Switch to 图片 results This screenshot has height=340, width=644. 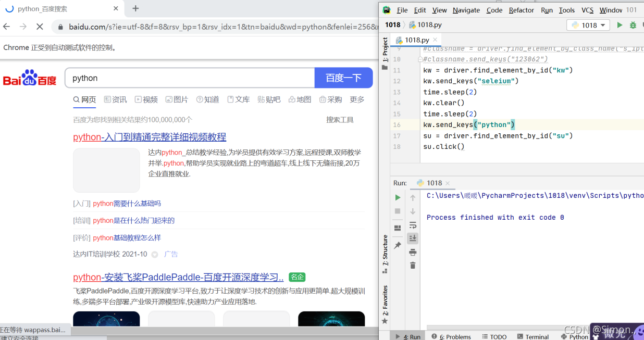coord(177,99)
